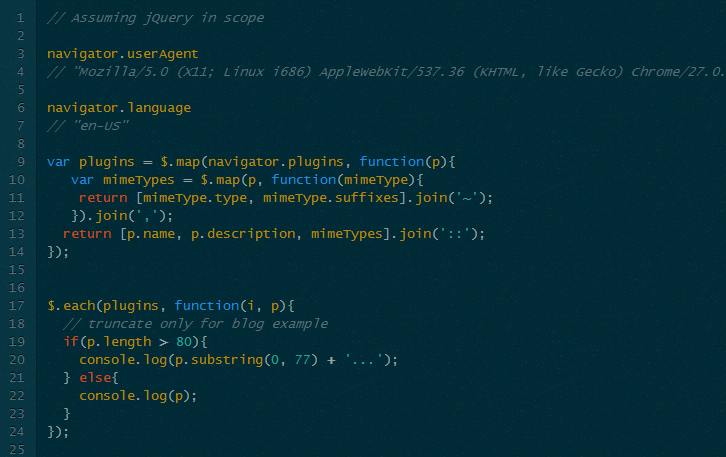Viewport: 726px width, 457px height.
Task: Click line number 9 in the gutter
Action: 21,161
